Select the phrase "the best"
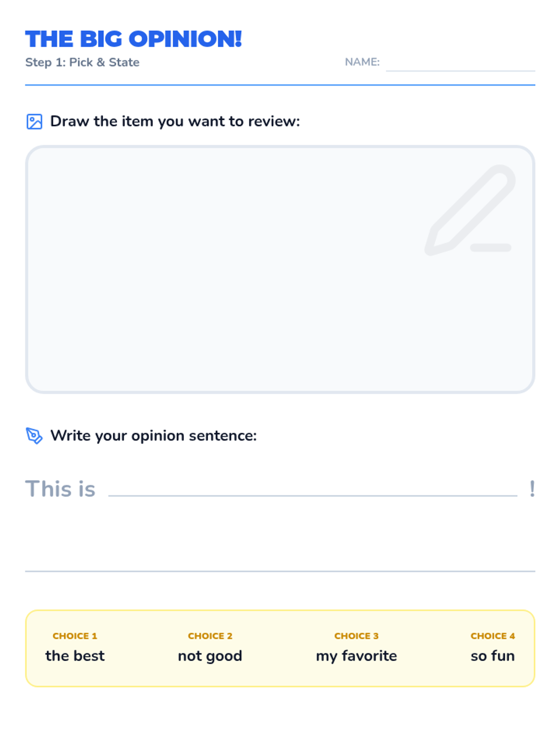 pos(75,656)
